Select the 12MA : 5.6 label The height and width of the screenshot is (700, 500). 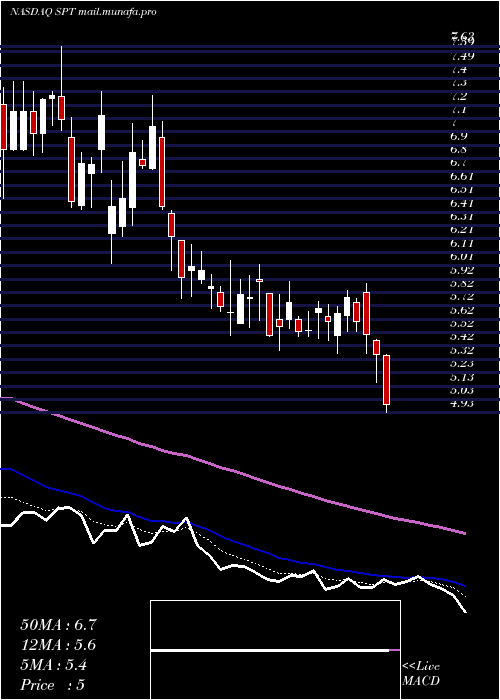coord(58,645)
